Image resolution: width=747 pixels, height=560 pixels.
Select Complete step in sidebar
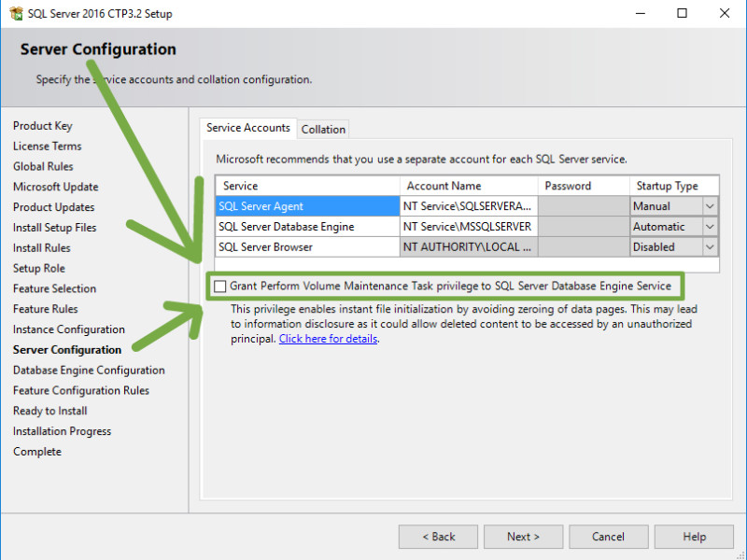37,452
